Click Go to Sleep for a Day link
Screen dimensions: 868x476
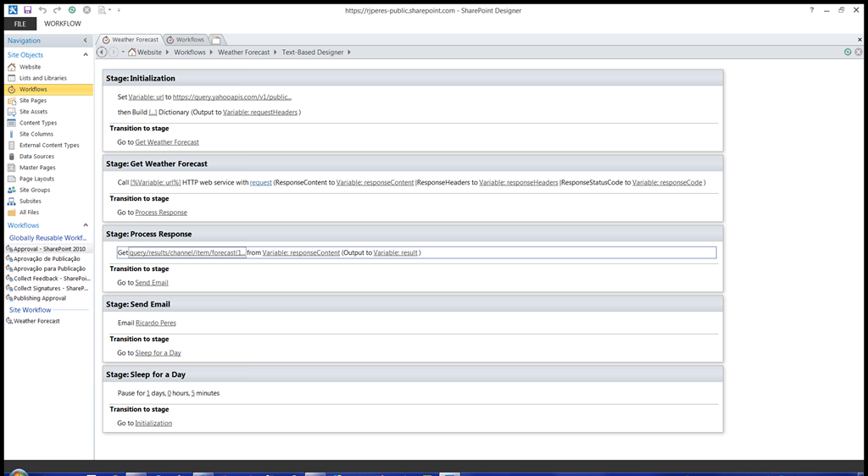coord(159,352)
